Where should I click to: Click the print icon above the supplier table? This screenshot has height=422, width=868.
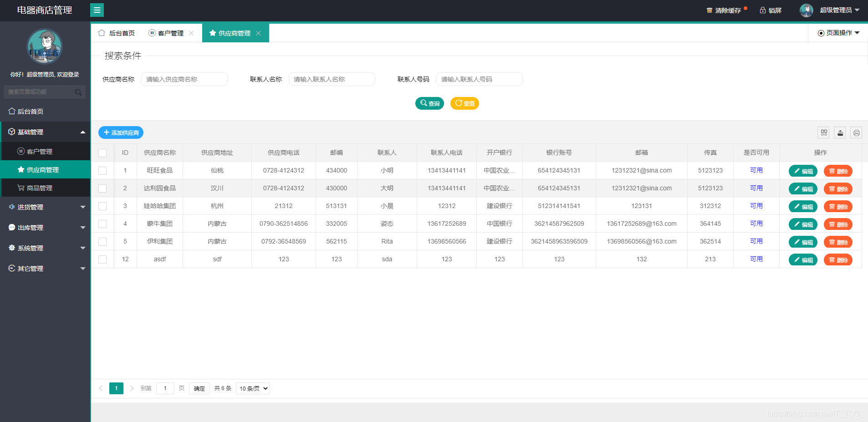click(856, 132)
